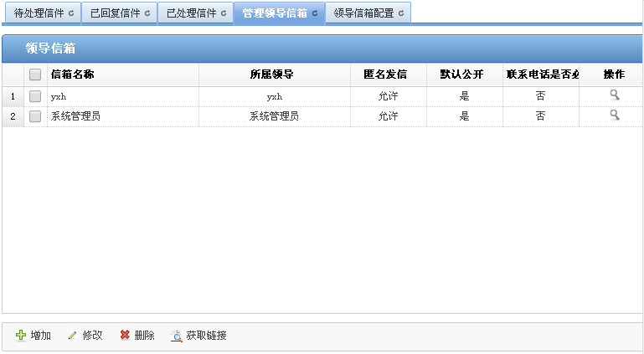Screen dimensions: 644x354
Task: Switch to the 待处理信件 tab
Action: point(39,13)
